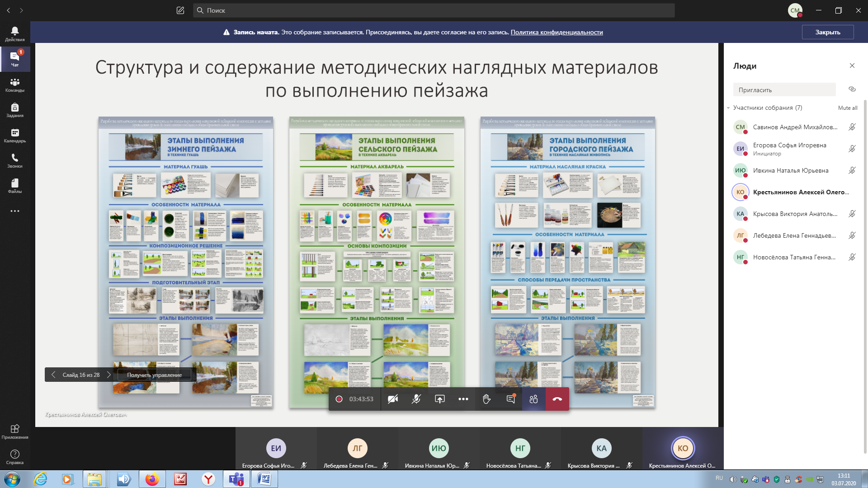Select participant Новосёлова Татьяна Геннадьевна
868x488 pixels.
tap(794, 257)
